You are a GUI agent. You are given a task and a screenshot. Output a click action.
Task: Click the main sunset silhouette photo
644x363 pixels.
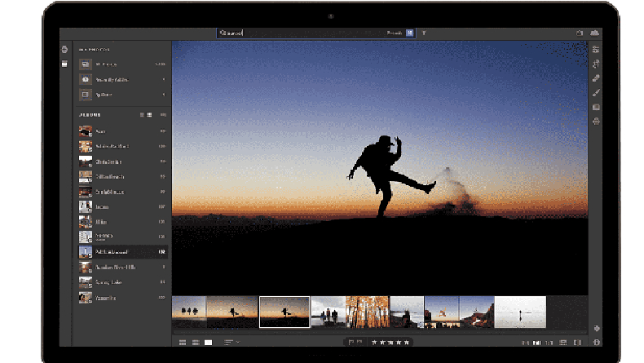(380, 167)
